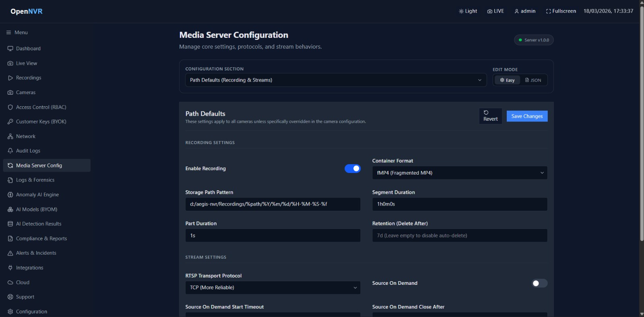Click the Audit Logs bell icon

pos(10,151)
